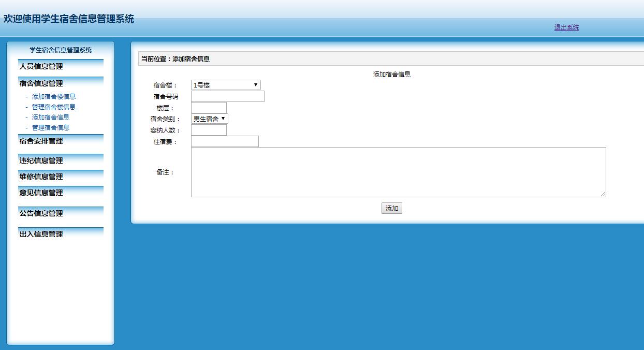The image size is (644, 350).
Task: Open the 出入信息管理 menu
Action: pyautogui.click(x=40, y=234)
